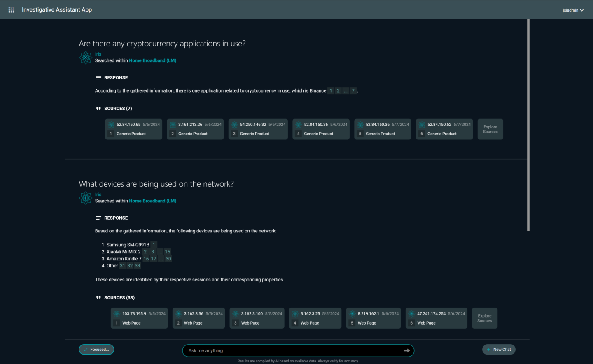Start a New Chat
593x364 pixels.
(x=499, y=349)
